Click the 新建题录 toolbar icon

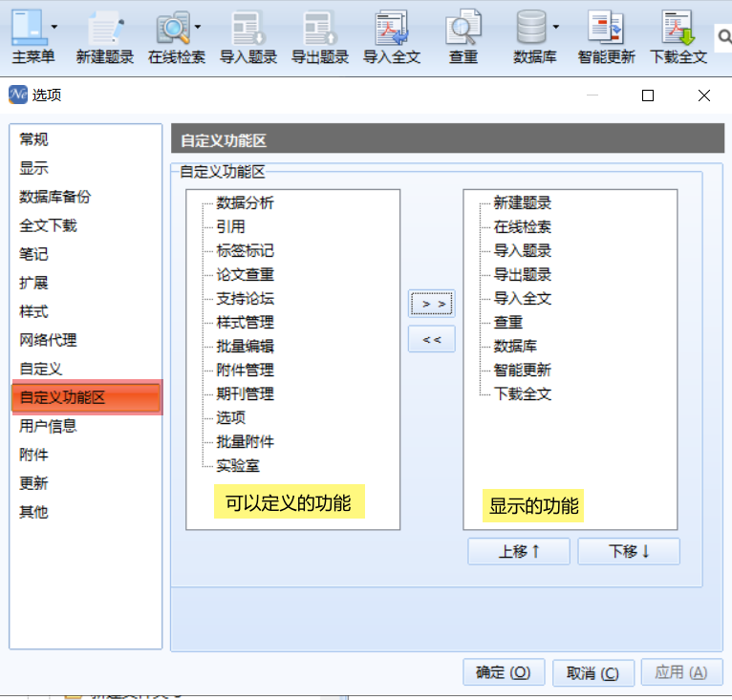pos(105,27)
